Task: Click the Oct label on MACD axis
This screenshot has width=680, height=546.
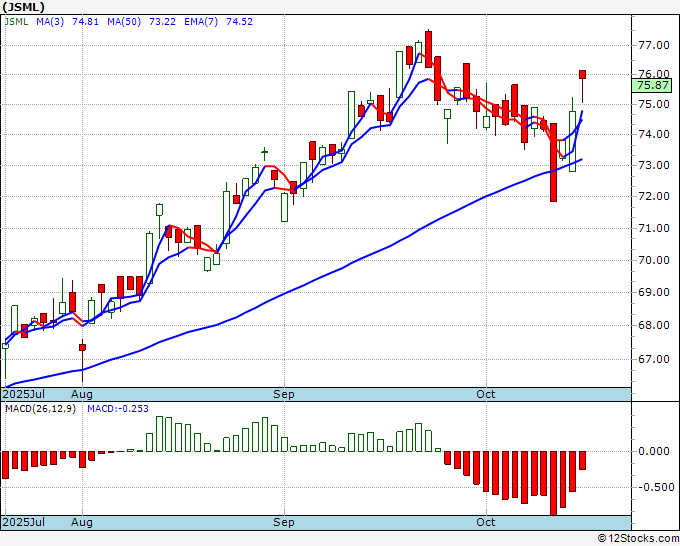Action: [486, 522]
